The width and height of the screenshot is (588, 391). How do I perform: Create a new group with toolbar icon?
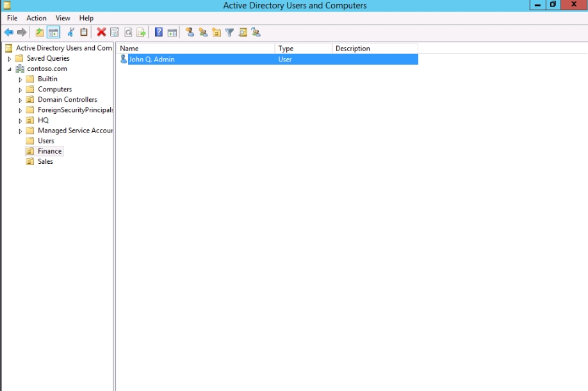203,33
